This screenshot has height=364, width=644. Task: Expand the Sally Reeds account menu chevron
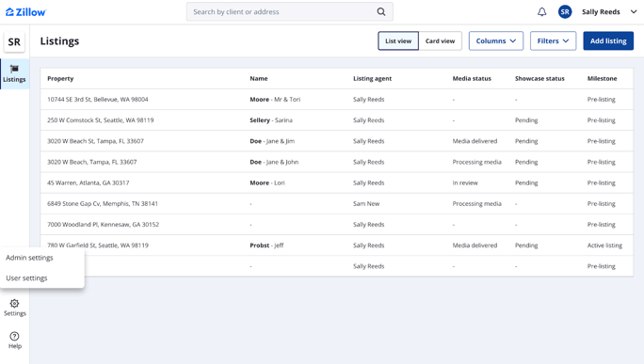(x=634, y=12)
